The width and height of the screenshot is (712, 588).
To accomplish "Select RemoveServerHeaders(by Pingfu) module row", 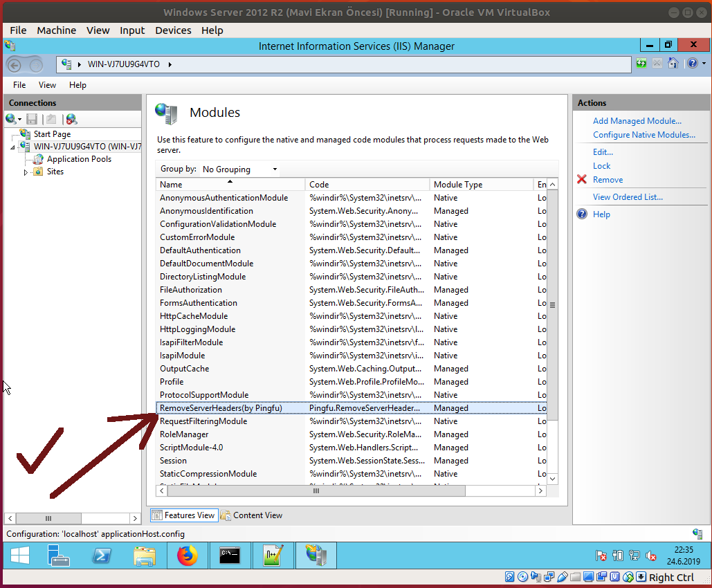I will [352, 407].
